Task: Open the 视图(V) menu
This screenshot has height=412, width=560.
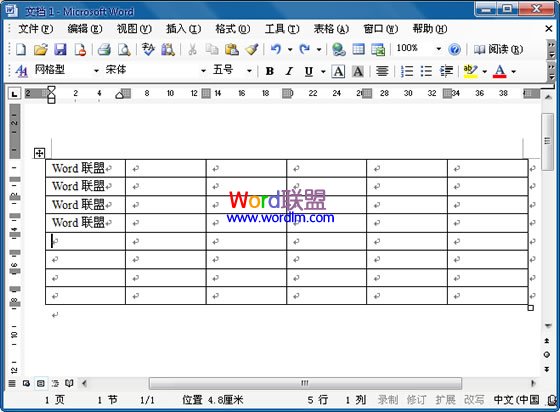Action: [134, 29]
